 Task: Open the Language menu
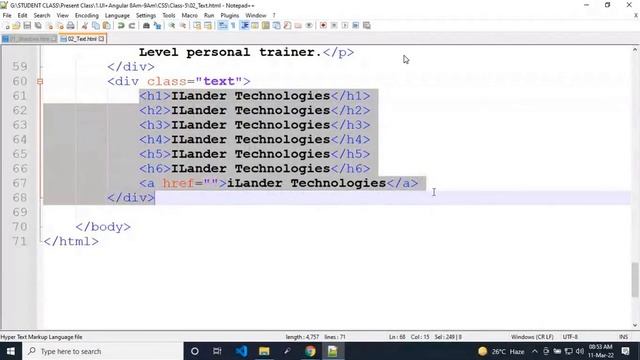pos(117,16)
